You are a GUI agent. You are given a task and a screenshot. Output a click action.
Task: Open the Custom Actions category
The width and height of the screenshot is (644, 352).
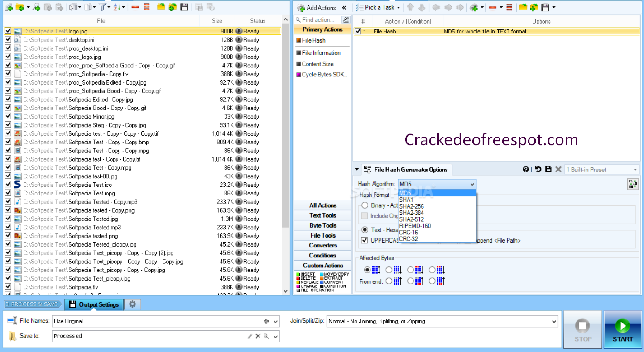pos(322,266)
